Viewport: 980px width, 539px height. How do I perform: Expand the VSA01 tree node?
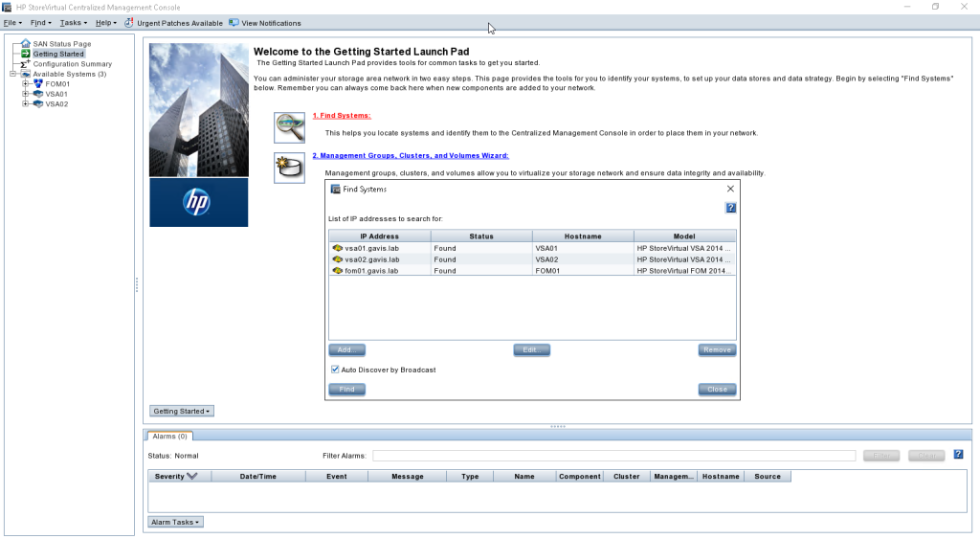pyautogui.click(x=26, y=94)
